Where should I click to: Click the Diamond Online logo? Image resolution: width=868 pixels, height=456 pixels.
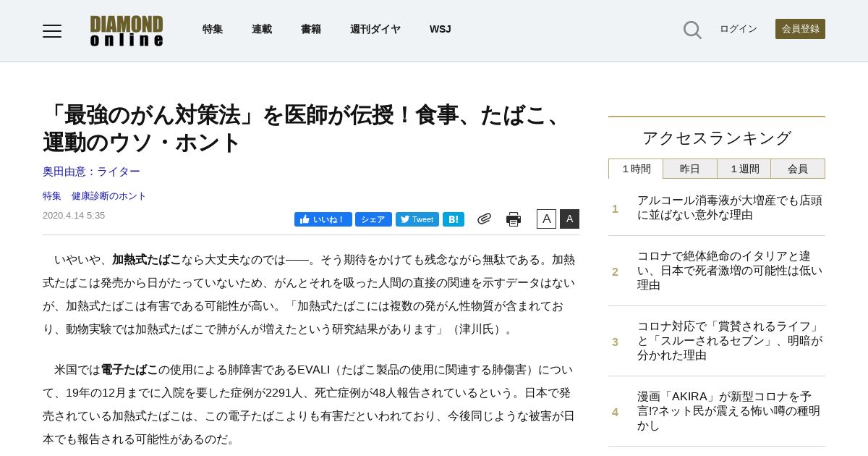pos(127,31)
